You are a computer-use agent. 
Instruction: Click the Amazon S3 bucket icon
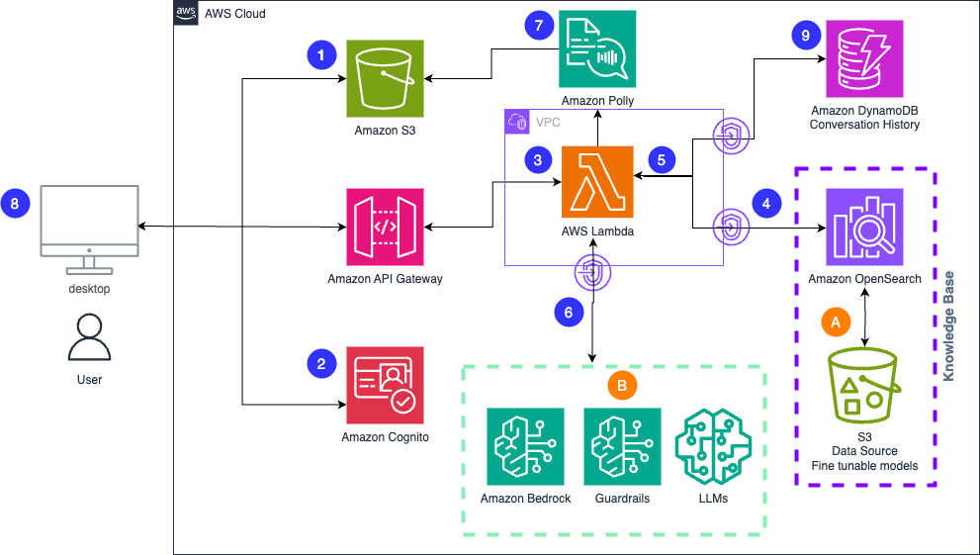[385, 79]
